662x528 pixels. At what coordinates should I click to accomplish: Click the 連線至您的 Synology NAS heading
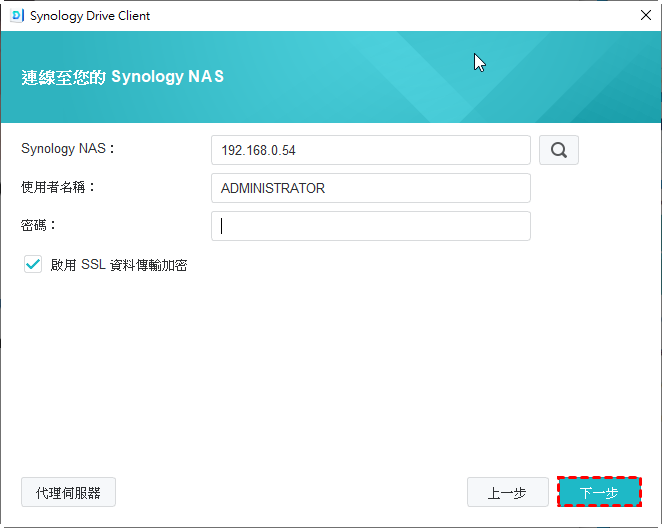(x=122, y=77)
